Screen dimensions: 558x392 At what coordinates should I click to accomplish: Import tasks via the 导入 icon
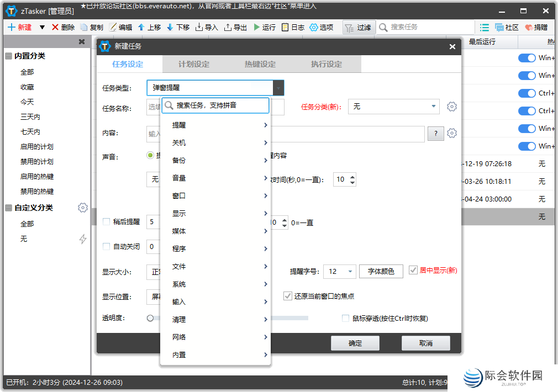pos(207,27)
